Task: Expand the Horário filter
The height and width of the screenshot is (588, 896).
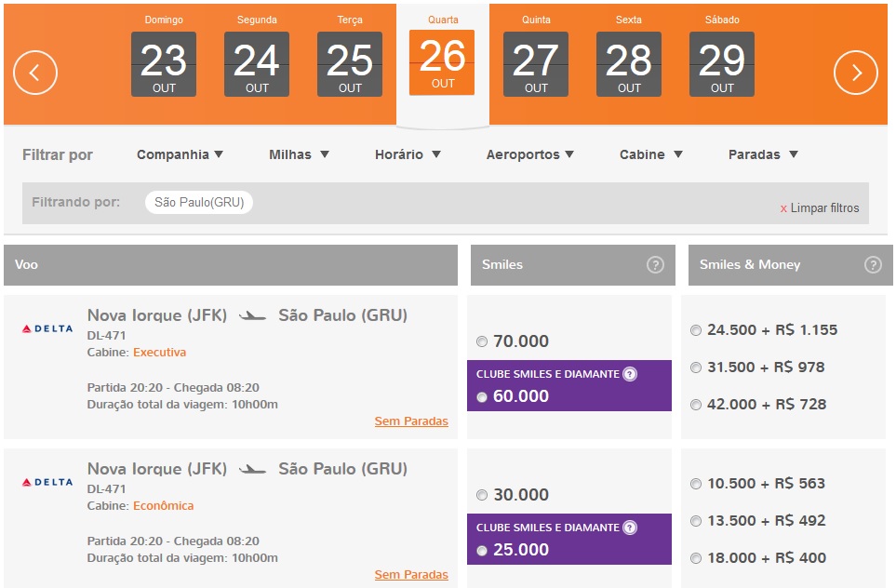Action: pyautogui.click(x=408, y=154)
